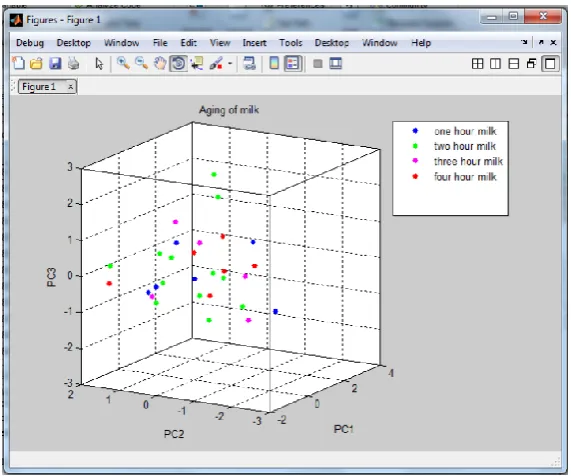Open the second Window menu before Help
This screenshot has height=476, width=571.
pyautogui.click(x=379, y=43)
